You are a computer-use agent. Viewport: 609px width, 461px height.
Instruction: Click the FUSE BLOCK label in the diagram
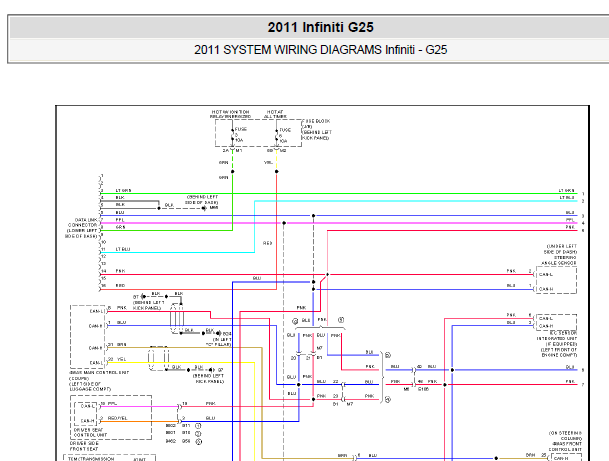(316, 121)
